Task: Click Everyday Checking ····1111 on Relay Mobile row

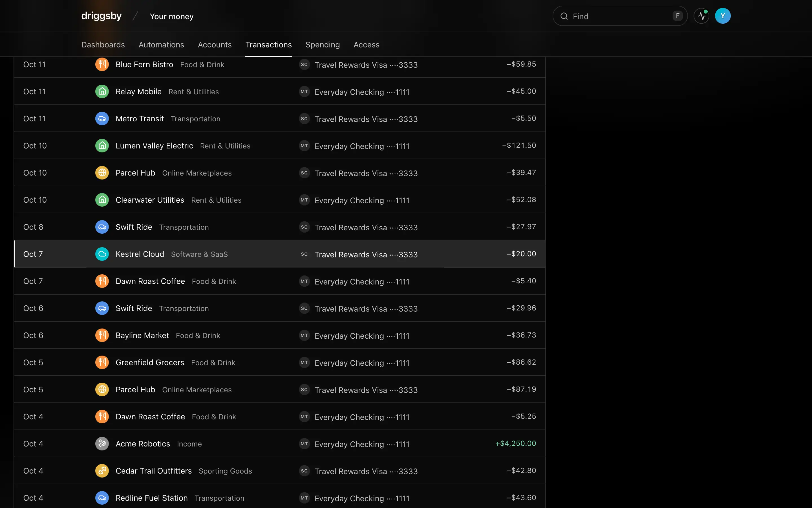Action: 362,92
